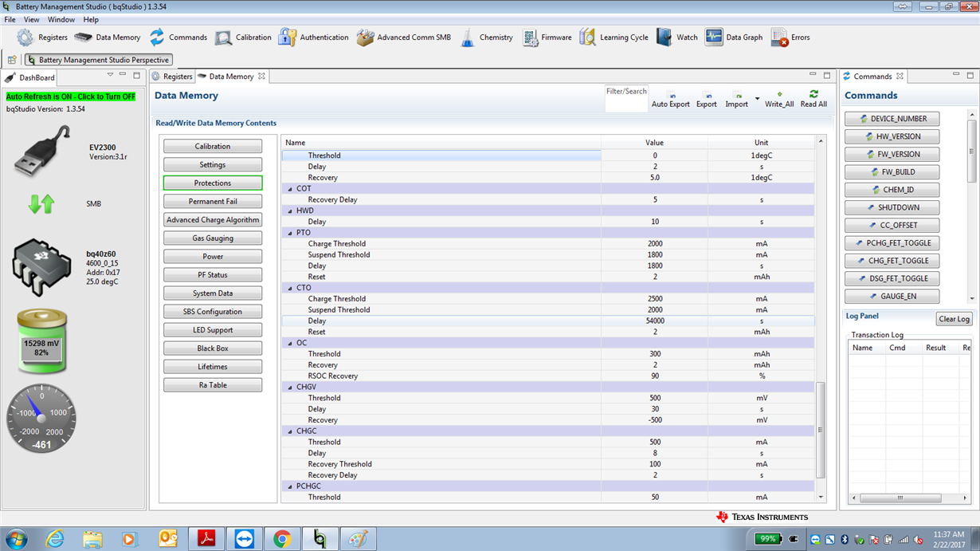
Task: Open the View menu
Action: click(x=31, y=19)
